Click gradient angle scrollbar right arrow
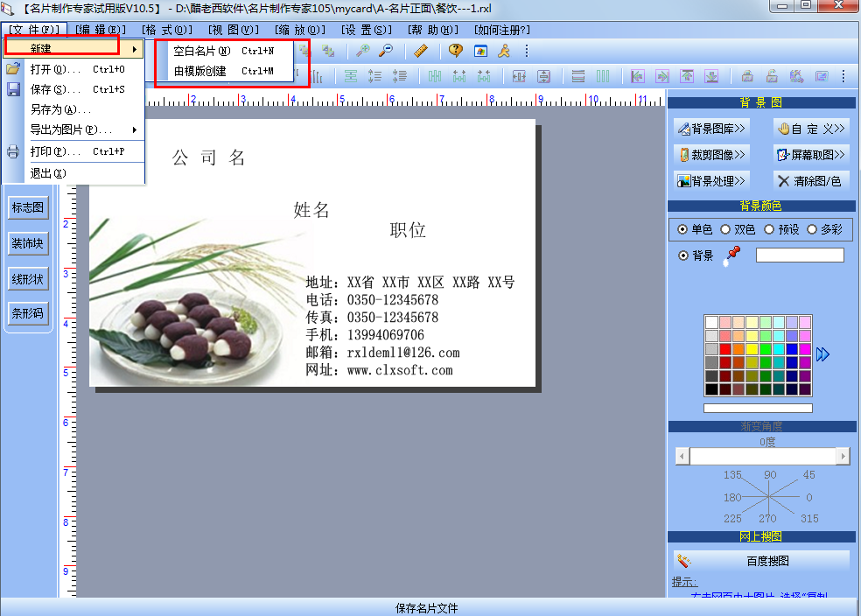Image resolution: width=861 pixels, height=616 pixels. pyautogui.click(x=843, y=456)
